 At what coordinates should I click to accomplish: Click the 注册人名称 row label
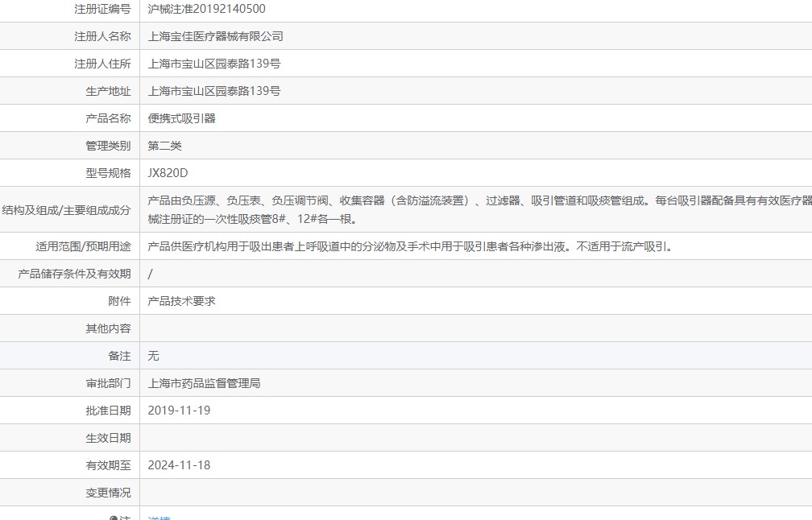tap(102, 36)
